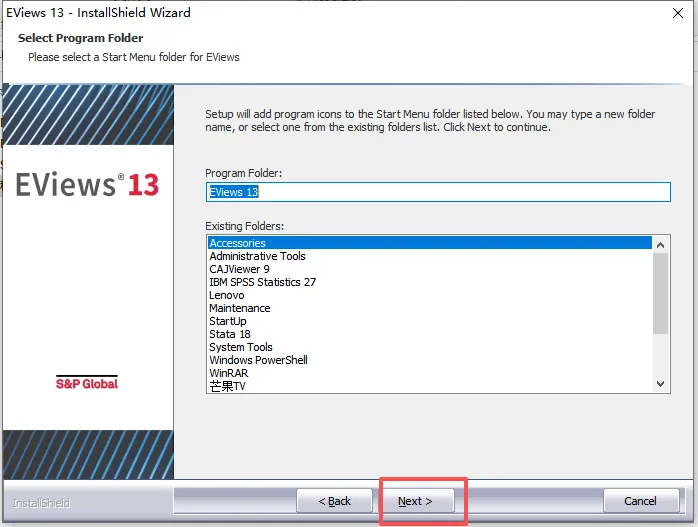698x527 pixels.
Task: Select Windows PowerShell folder entry
Action: [430, 360]
